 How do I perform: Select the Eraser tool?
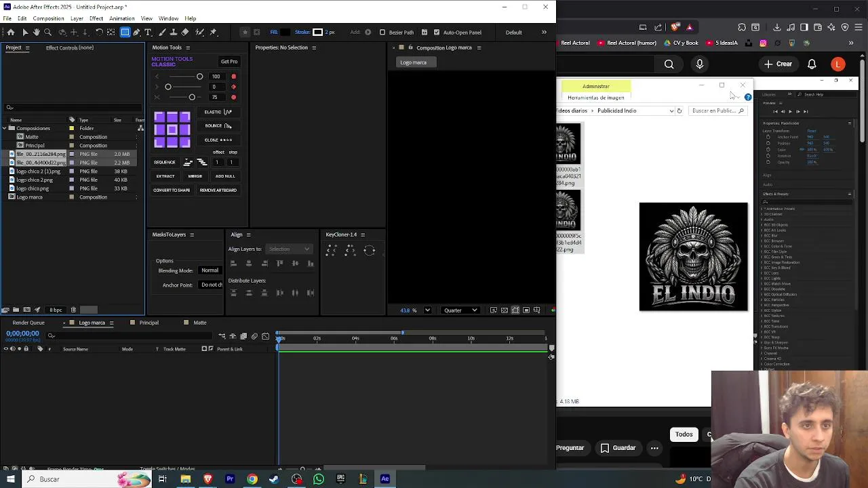tap(185, 32)
